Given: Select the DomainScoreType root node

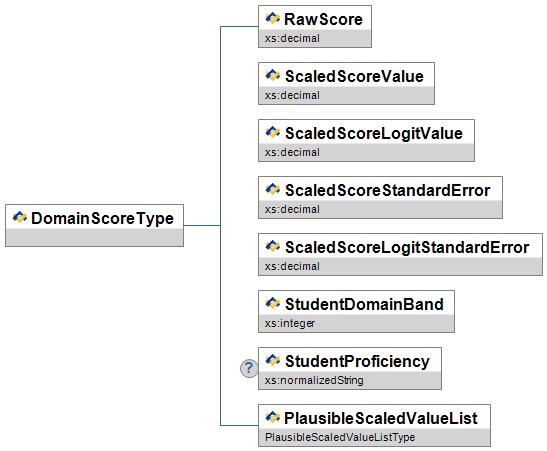Looking at the screenshot, I should click(95, 226).
